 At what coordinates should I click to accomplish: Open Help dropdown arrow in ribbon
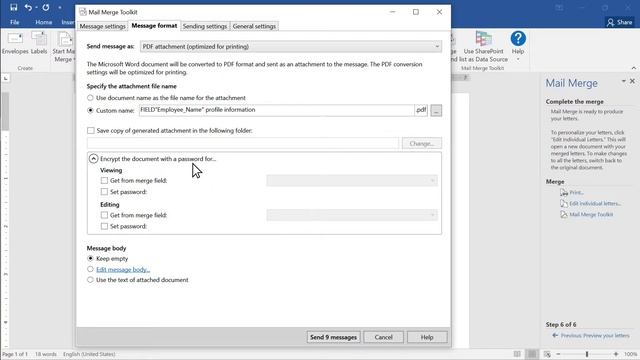pos(518,60)
